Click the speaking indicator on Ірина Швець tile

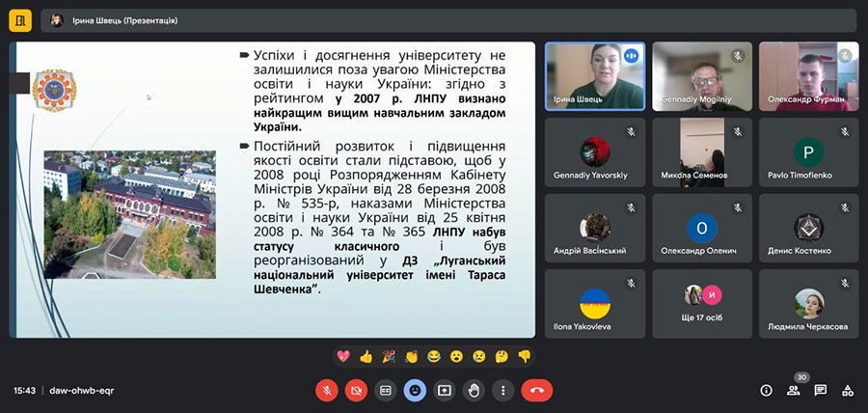tap(631, 56)
